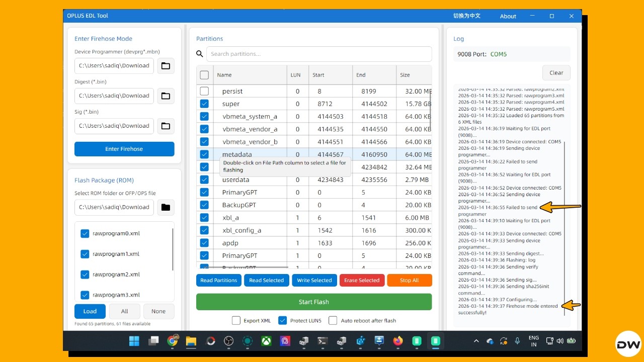Uncheck rawprogram0.xml in file list
This screenshot has width=644, height=362.
tap(85, 233)
